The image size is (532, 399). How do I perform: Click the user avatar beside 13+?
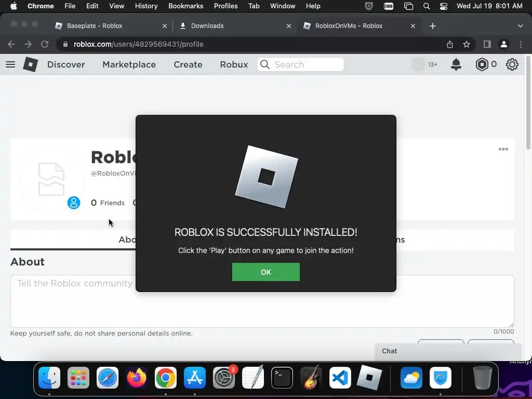click(418, 64)
